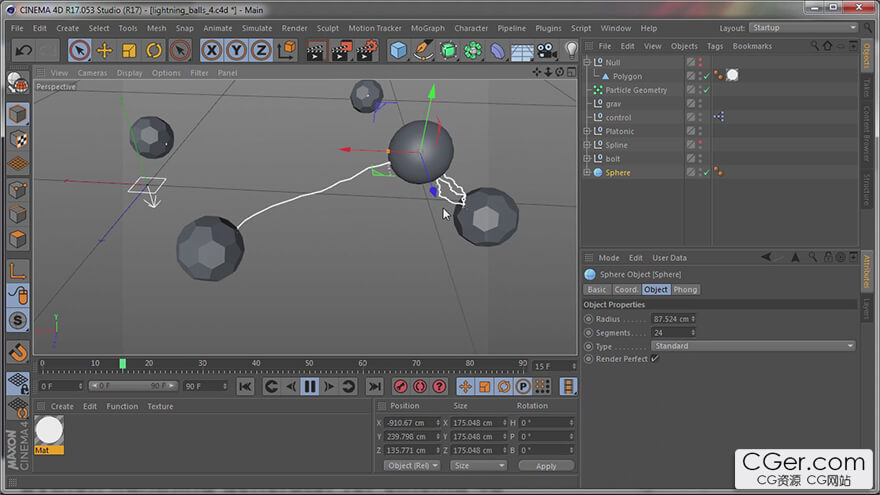Open the Sculpt menu
The width and height of the screenshot is (880, 495).
tap(328, 28)
